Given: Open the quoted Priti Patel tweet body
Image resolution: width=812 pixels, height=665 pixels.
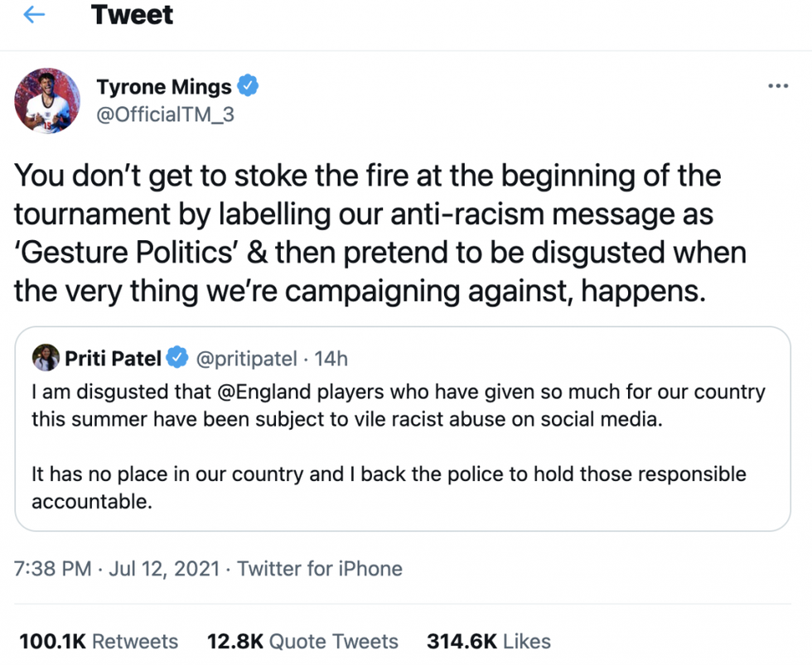Looking at the screenshot, I should coord(398,447).
